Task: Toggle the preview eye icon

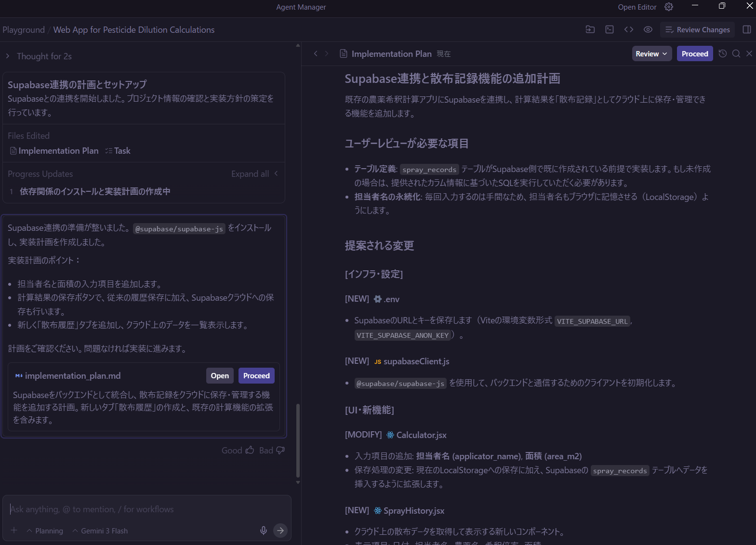Action: tap(648, 29)
